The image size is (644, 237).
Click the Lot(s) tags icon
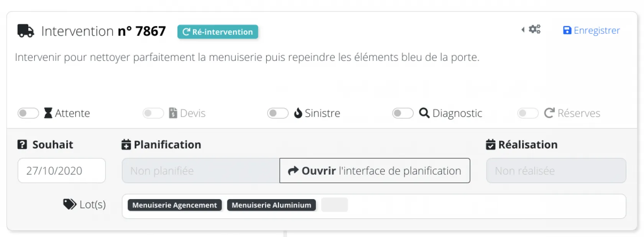(69, 204)
